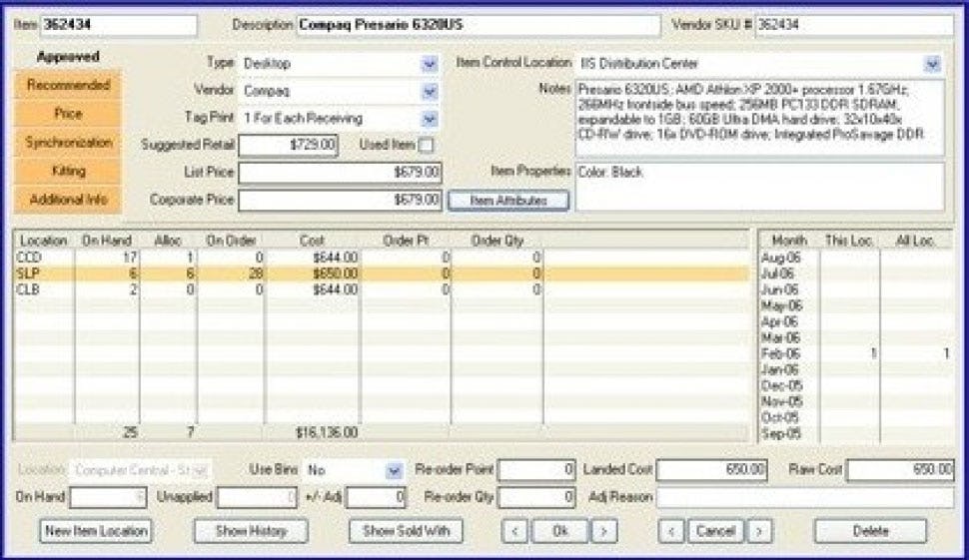Image resolution: width=969 pixels, height=560 pixels.
Task: Click the Vendor SKU # field
Action: coord(854,25)
